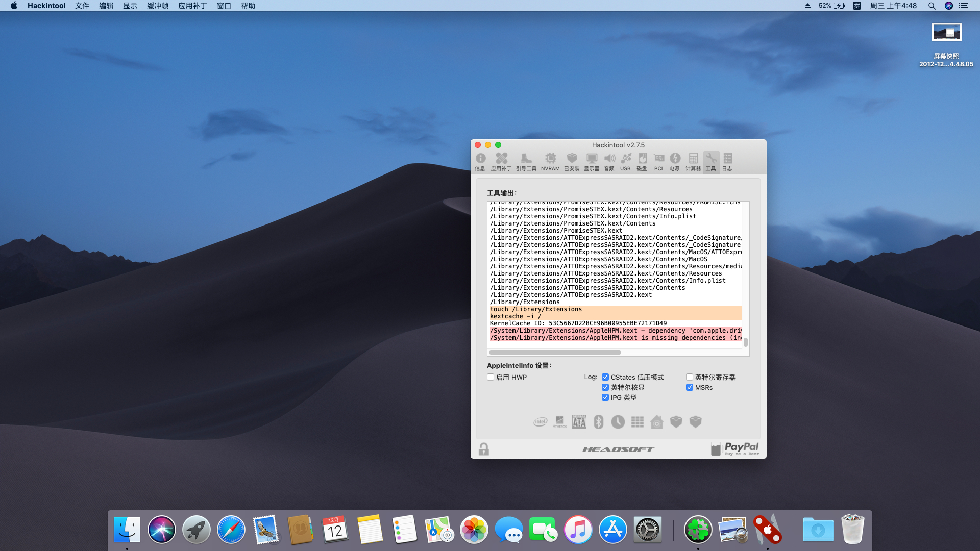Click the Serial ATA tool icon
The width and height of the screenshot is (980, 551).
(579, 422)
